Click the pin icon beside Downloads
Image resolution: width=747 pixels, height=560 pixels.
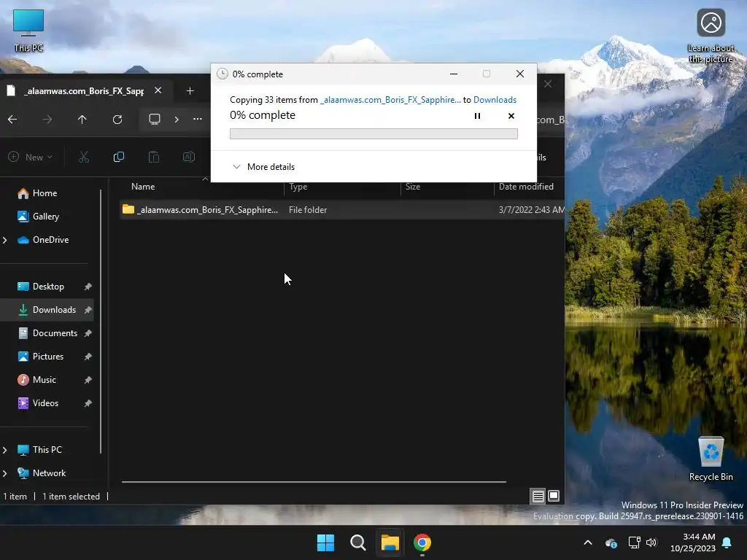pyautogui.click(x=88, y=310)
